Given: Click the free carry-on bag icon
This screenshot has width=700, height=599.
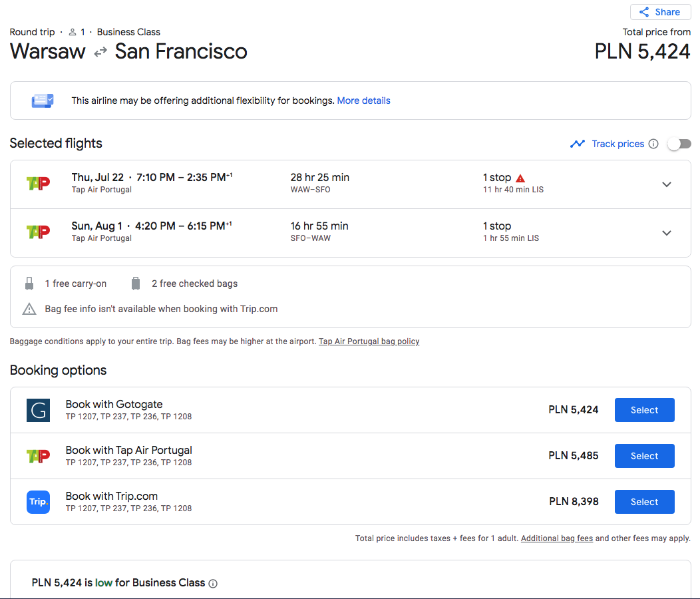Looking at the screenshot, I should pyautogui.click(x=29, y=284).
